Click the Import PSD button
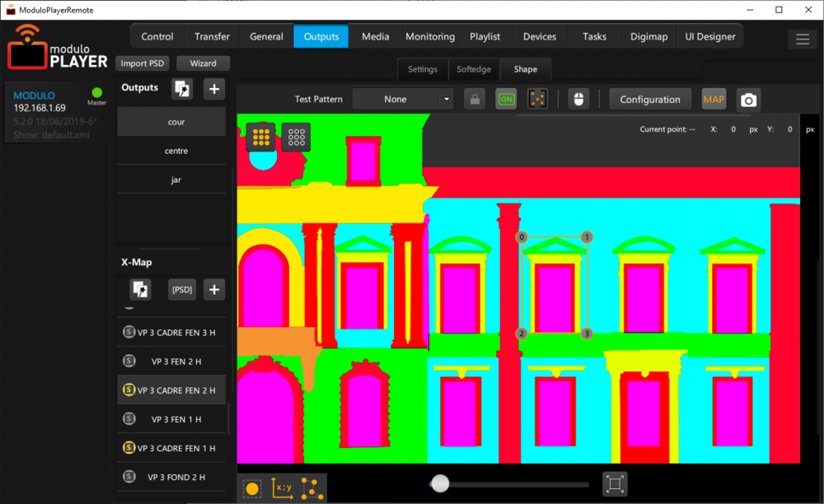The height and width of the screenshot is (504, 824). click(143, 63)
